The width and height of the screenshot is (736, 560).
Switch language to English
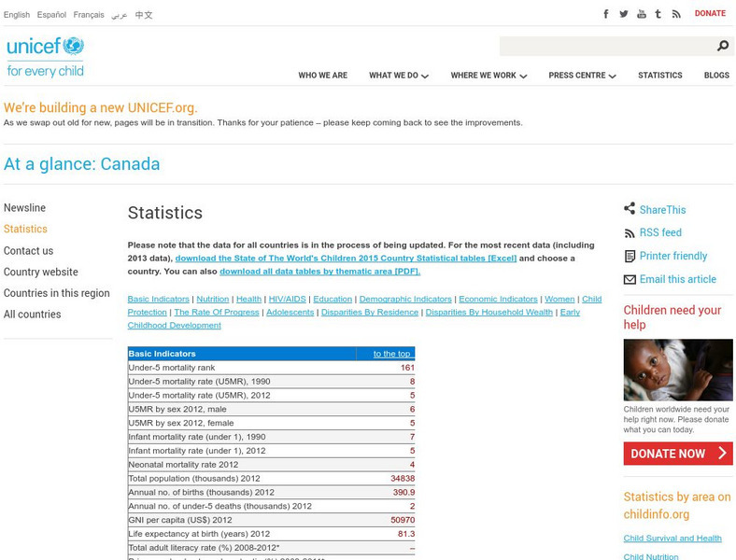[x=17, y=15]
